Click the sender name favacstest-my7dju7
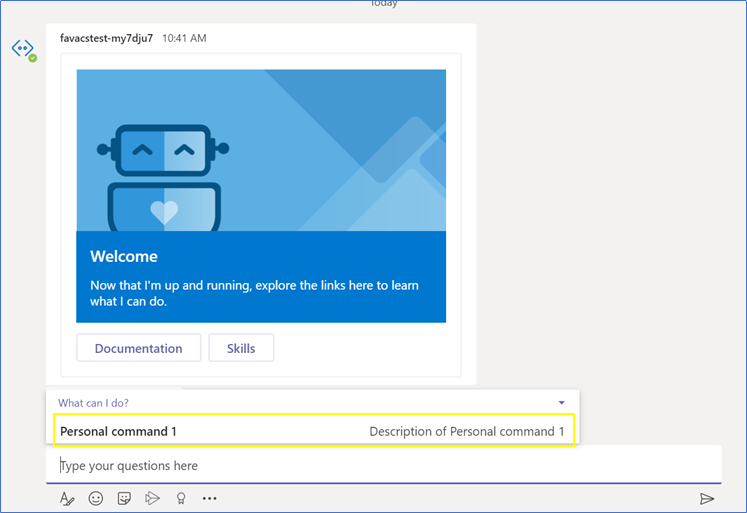Viewport: 747px width, 513px height. click(106, 38)
